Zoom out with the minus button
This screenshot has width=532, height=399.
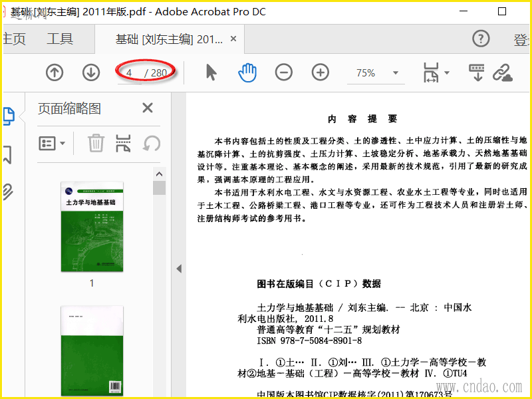click(x=284, y=72)
